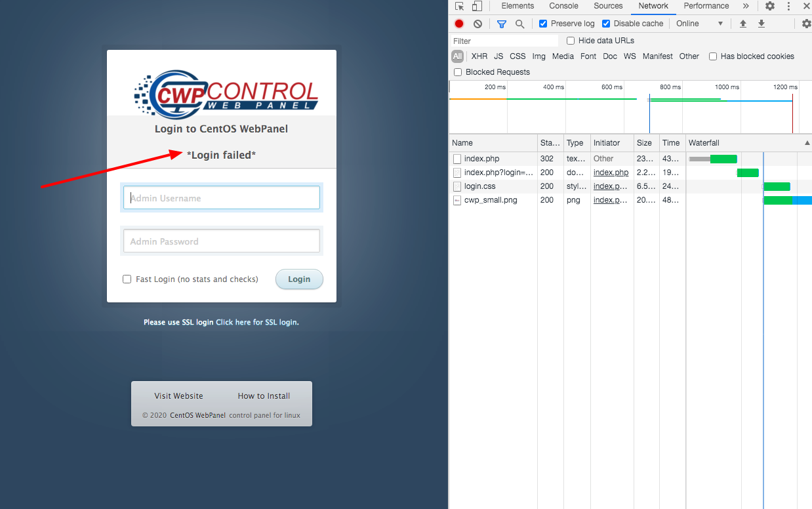Viewport: 812px width, 509px height.
Task: Filter requests by Font
Action: (x=588, y=56)
